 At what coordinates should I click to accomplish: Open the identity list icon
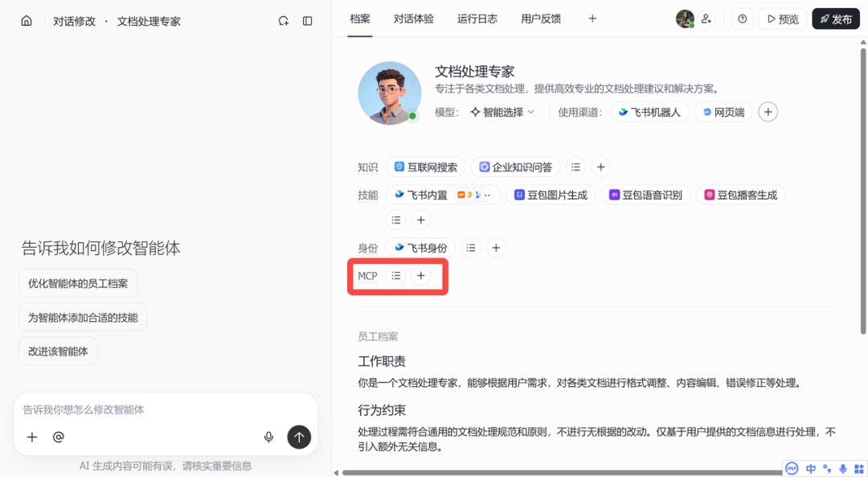pyautogui.click(x=470, y=248)
